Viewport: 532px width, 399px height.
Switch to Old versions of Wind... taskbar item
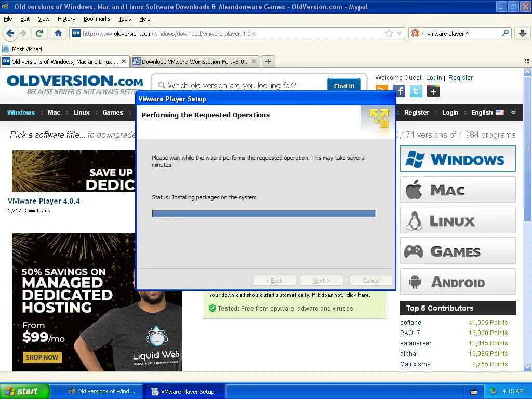point(101,391)
